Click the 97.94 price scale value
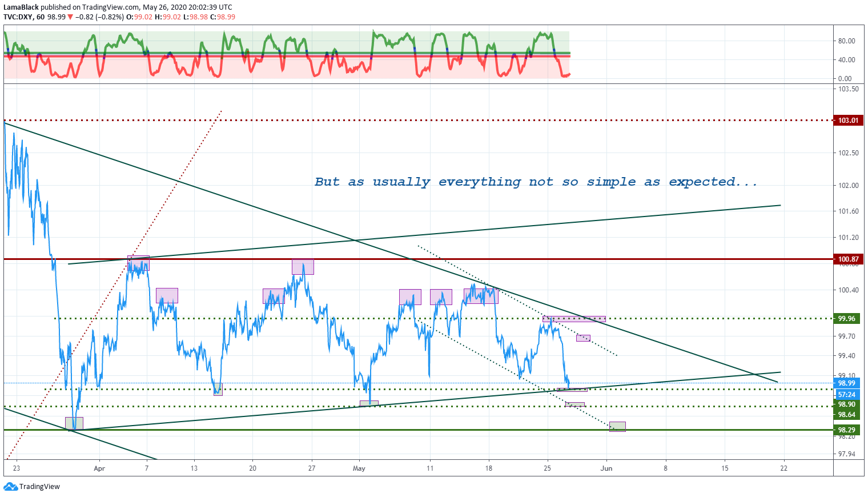Screen dimensions: 868x497 (x=847, y=455)
